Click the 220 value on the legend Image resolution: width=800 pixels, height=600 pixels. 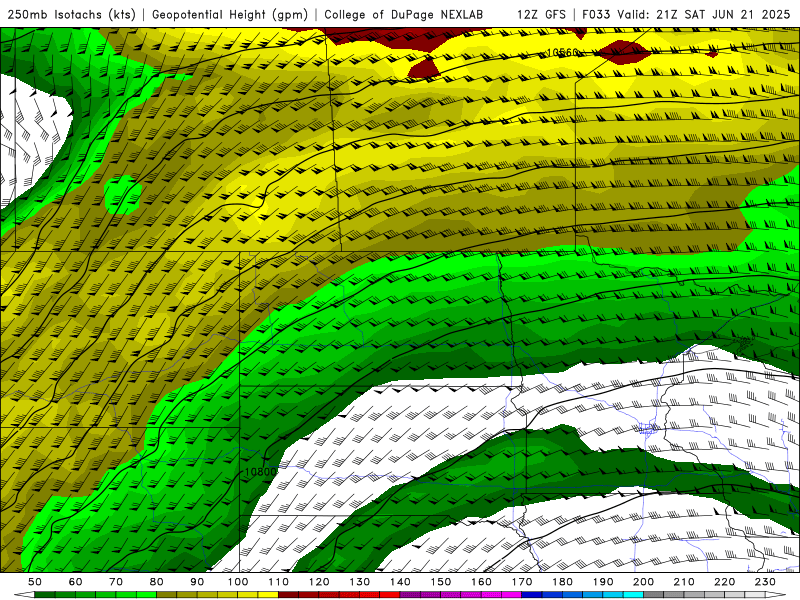pyautogui.click(x=724, y=582)
